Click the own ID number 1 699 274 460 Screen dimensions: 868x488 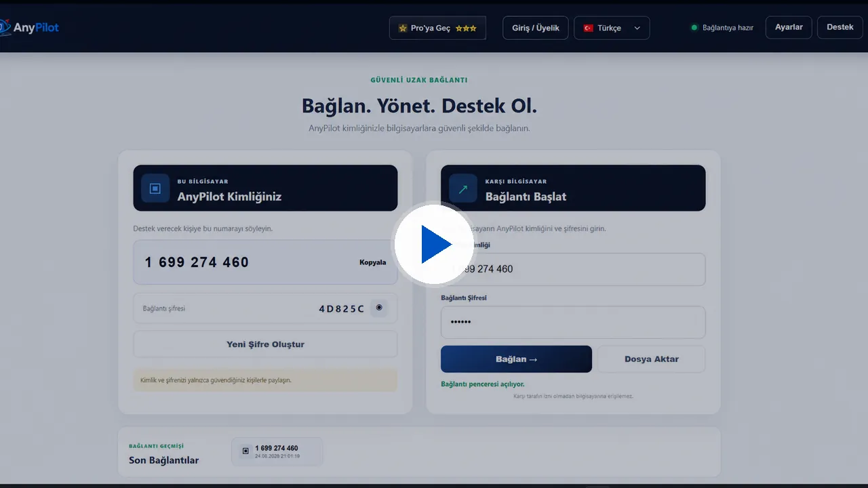(x=197, y=262)
